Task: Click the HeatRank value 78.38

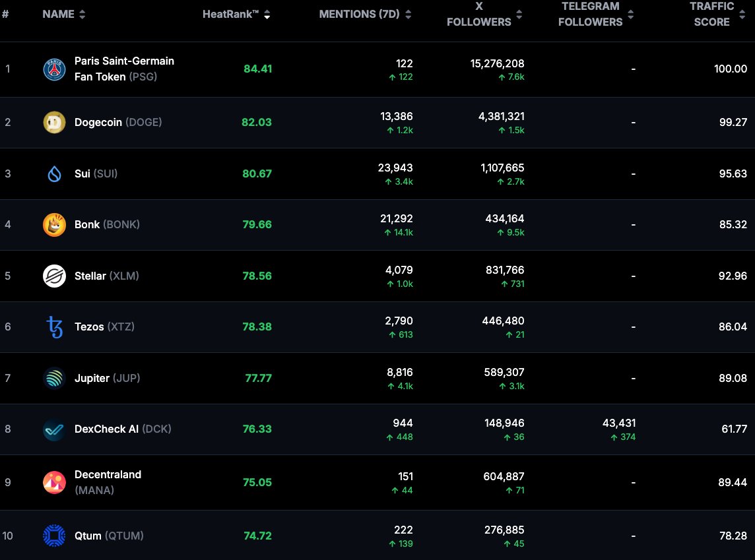Action: (x=257, y=327)
